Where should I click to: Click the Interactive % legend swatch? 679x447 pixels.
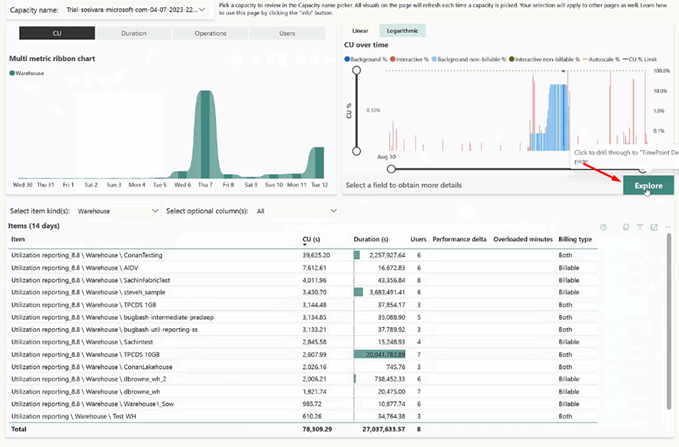(392, 59)
